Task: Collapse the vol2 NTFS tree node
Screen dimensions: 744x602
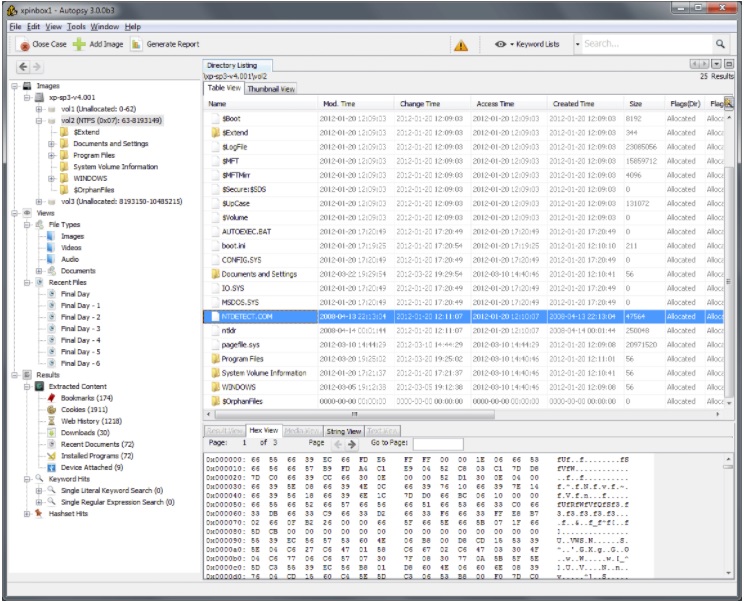Action: pyautogui.click(x=40, y=120)
